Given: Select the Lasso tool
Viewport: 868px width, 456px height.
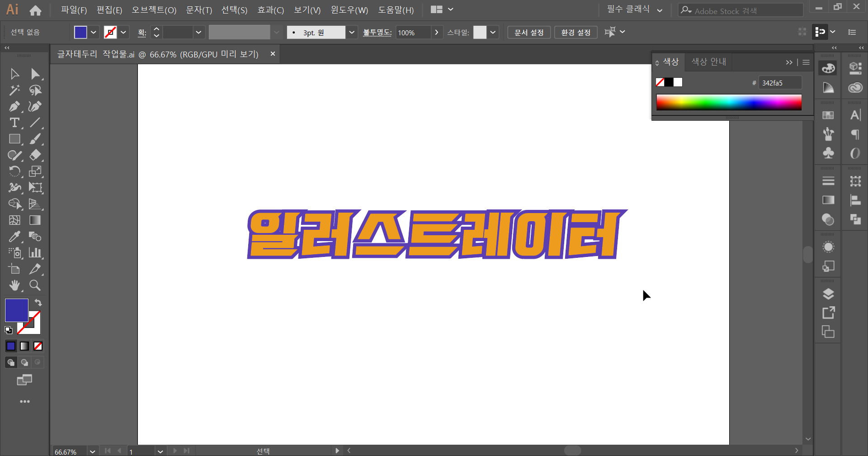Looking at the screenshot, I should [x=35, y=90].
